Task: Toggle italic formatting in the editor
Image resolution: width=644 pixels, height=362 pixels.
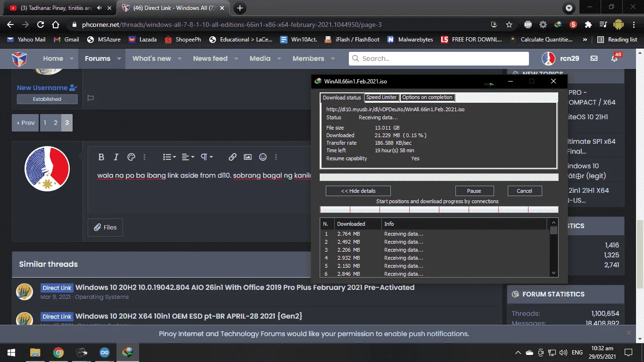Action: tap(116, 157)
